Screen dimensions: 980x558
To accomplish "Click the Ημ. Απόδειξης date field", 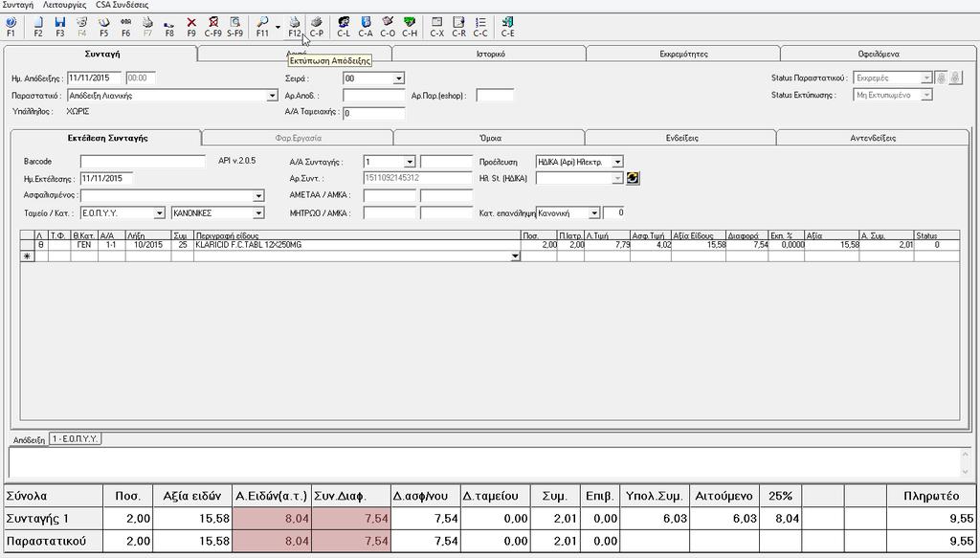I will 95,78.
